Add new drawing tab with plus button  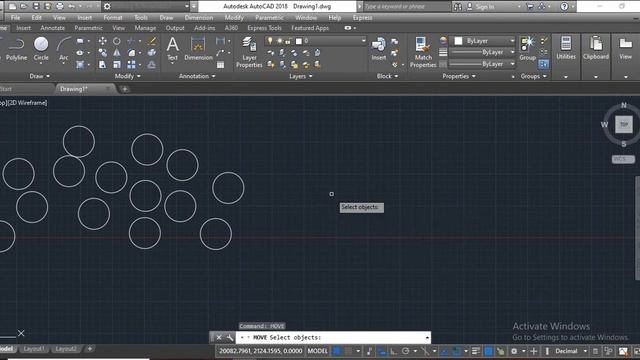pos(125,89)
